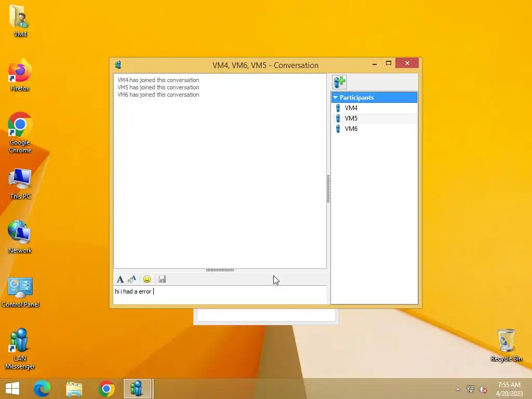Open the font selection tool
Screen dimensions: 532x399
tap(120, 279)
